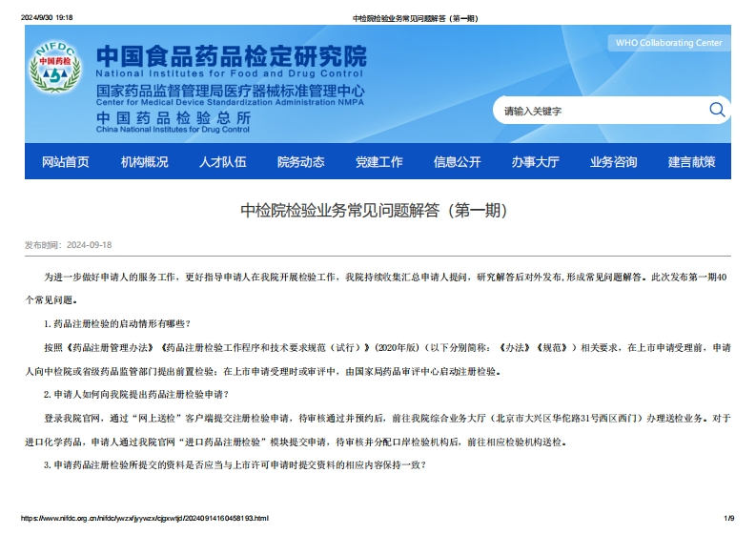Open the 业务咨询 navigation item
The height and width of the screenshot is (535, 756).
point(613,161)
